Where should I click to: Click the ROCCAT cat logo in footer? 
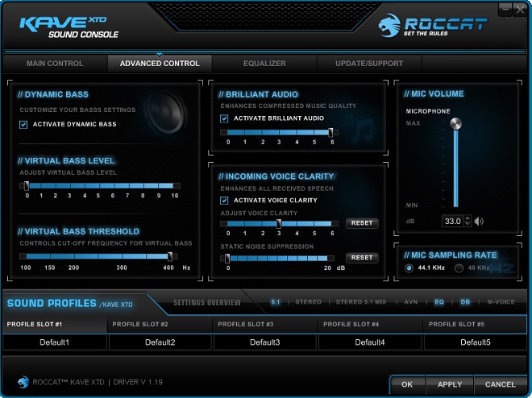23,382
